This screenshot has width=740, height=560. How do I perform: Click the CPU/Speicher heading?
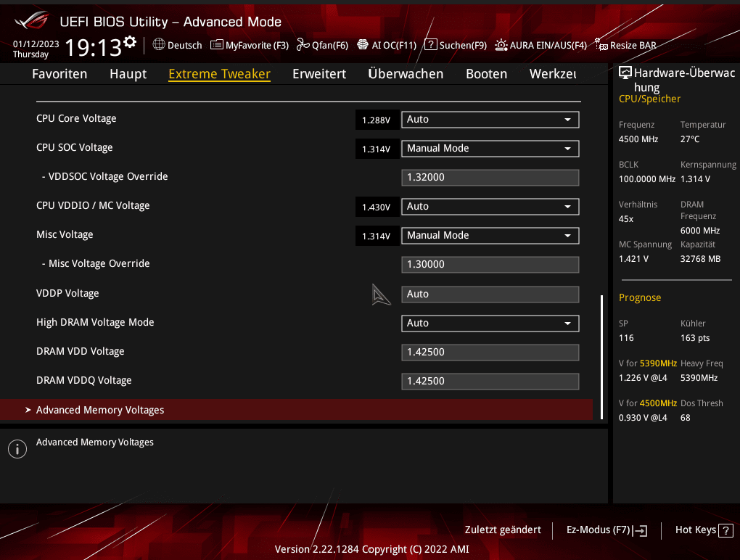click(x=650, y=99)
